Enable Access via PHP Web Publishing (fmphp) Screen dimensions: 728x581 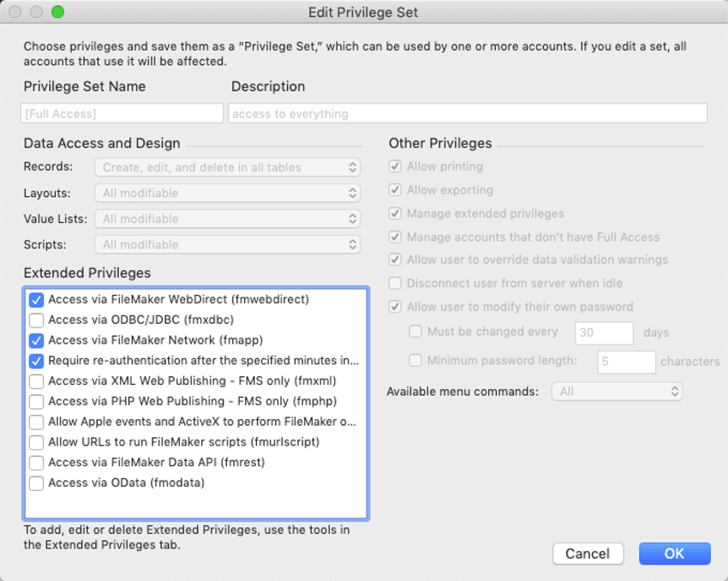pos(36,402)
